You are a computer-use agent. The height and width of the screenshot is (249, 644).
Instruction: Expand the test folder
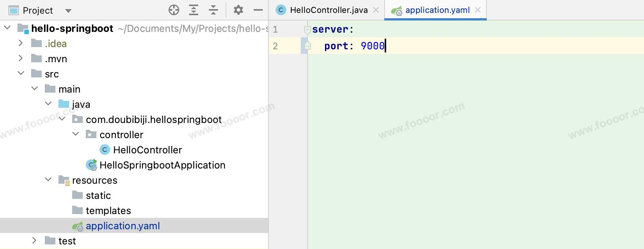click(35, 241)
